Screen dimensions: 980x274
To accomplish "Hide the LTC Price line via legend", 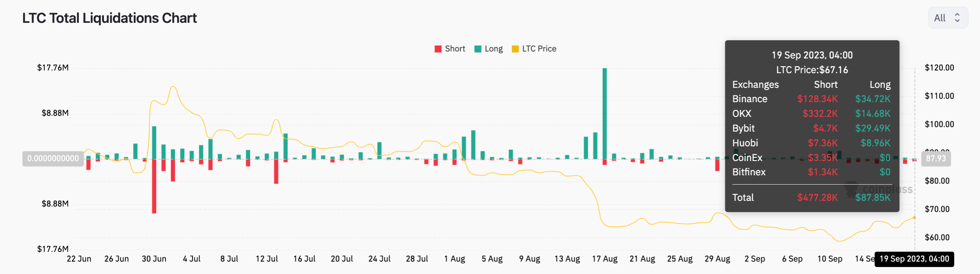I will (x=539, y=49).
